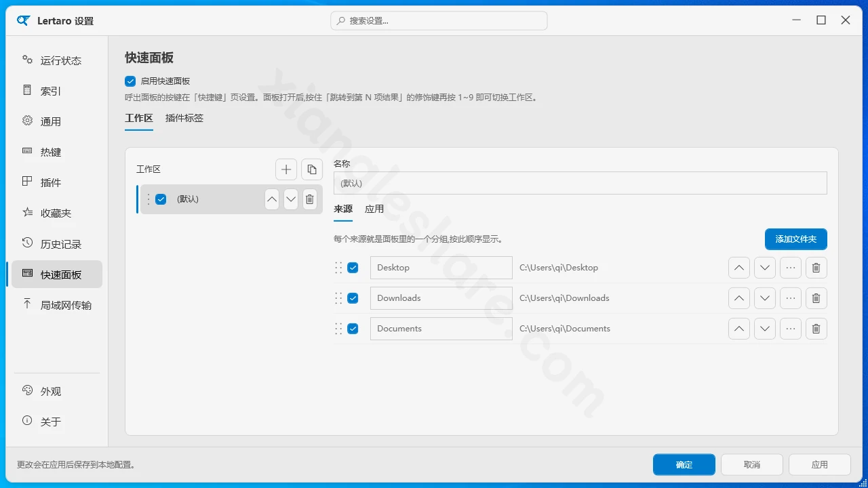This screenshot has width=868, height=488.
Task: Select 插件 in the sidebar
Action: [57, 182]
